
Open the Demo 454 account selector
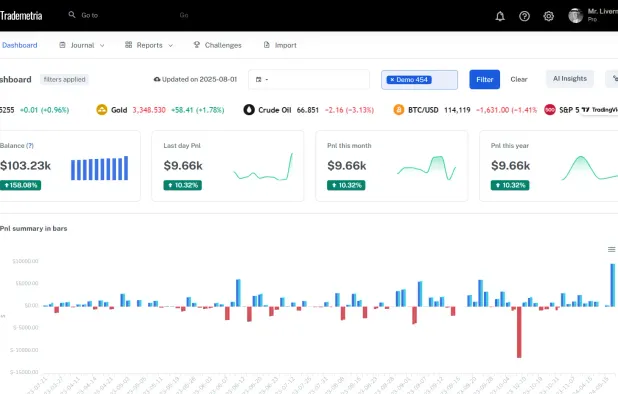pos(419,80)
